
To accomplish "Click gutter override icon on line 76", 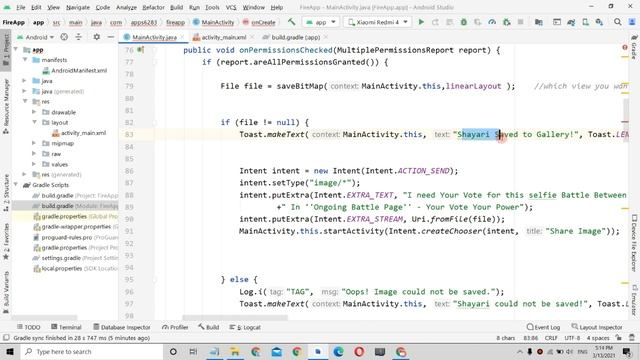I will 141,50.
